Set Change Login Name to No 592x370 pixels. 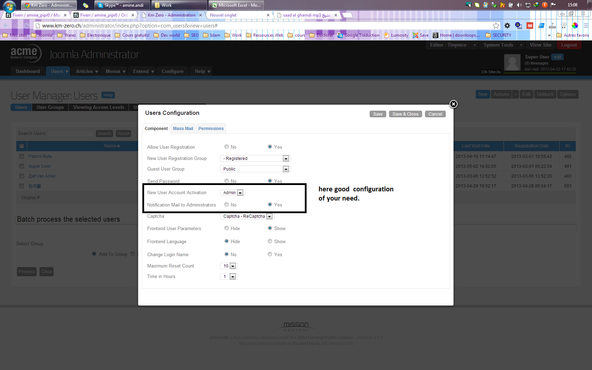tap(227, 254)
